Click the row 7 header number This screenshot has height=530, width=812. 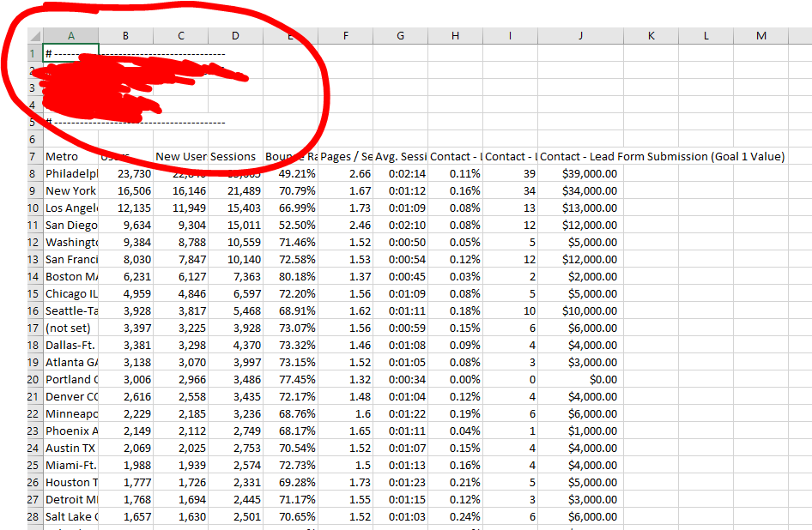[33, 157]
